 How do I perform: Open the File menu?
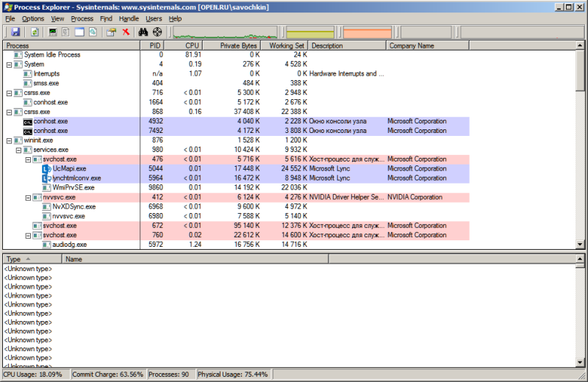coord(10,18)
